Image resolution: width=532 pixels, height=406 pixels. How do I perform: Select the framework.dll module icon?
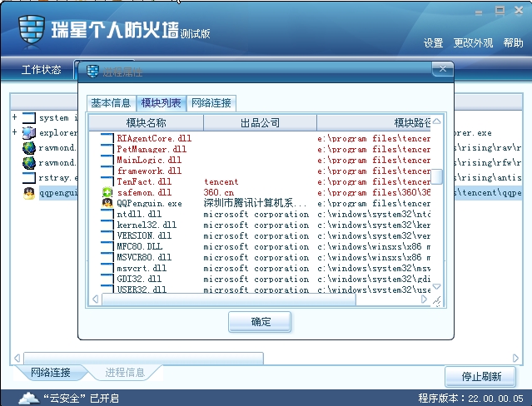tap(107, 171)
